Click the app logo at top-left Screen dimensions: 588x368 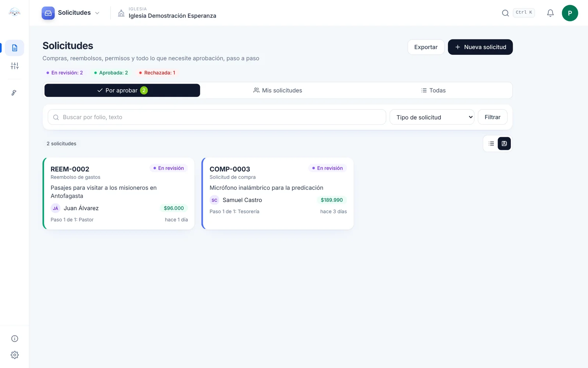[x=15, y=13]
